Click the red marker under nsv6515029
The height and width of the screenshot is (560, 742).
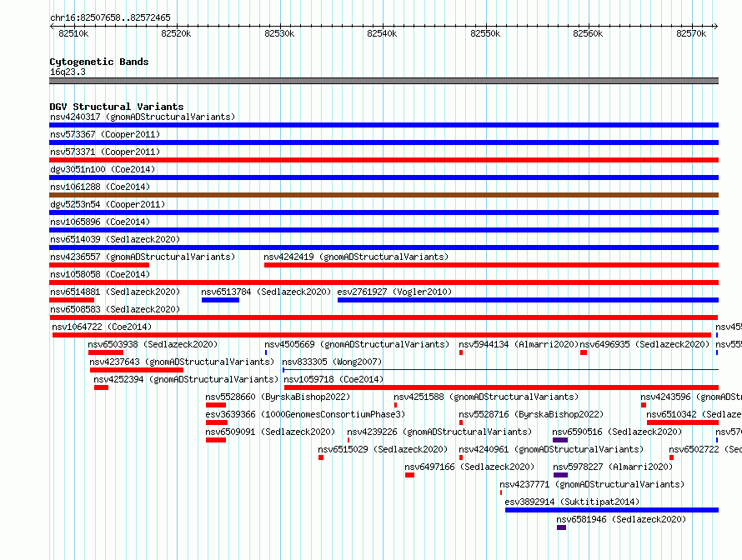(321, 457)
